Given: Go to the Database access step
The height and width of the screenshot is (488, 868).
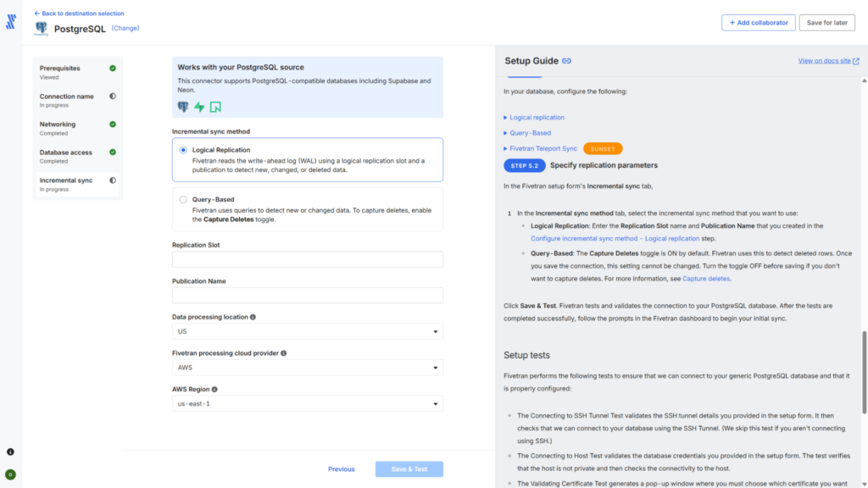Looking at the screenshot, I should click(x=77, y=157).
